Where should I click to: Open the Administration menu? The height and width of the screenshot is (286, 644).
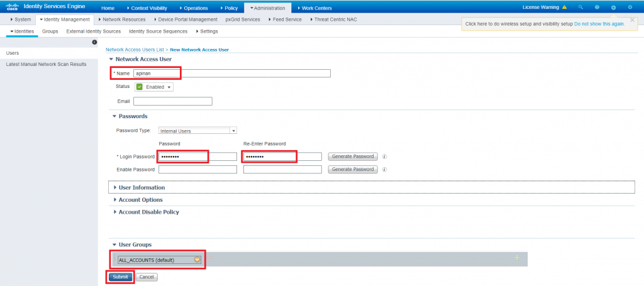(267, 8)
